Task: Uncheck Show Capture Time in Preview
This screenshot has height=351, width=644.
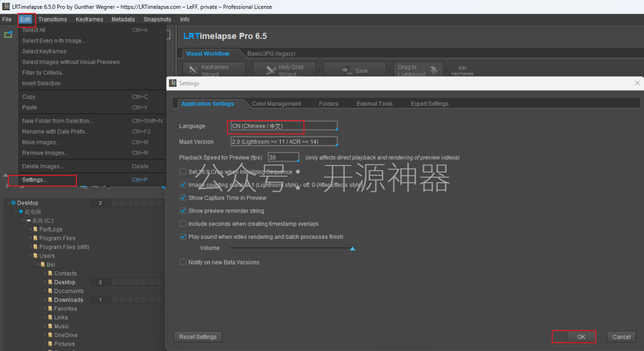Action: [183, 198]
